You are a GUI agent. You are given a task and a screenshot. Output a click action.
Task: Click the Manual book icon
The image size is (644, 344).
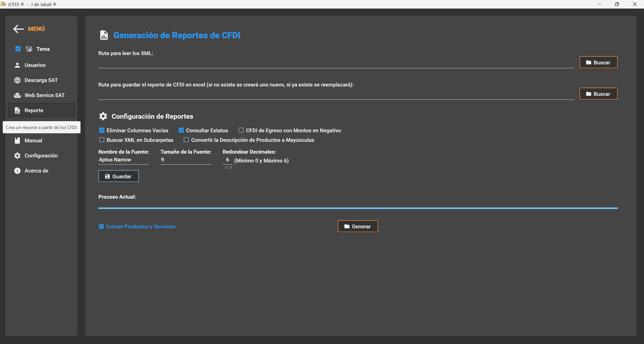17,141
